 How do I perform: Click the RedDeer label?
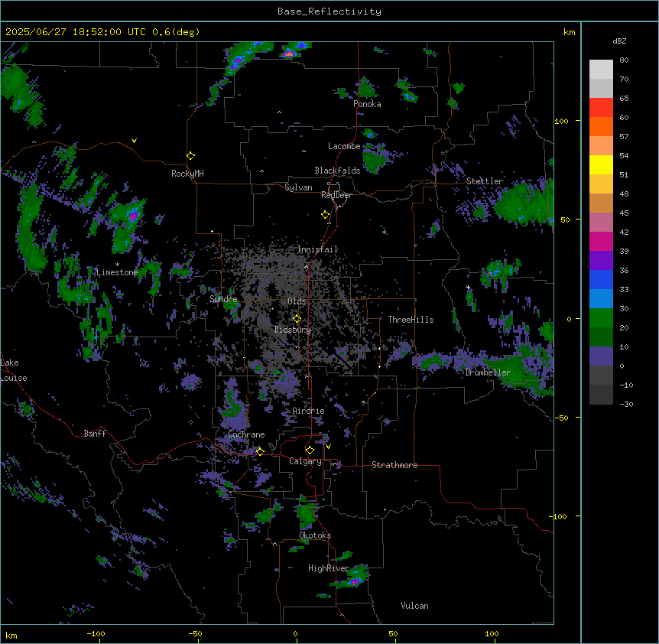click(336, 195)
